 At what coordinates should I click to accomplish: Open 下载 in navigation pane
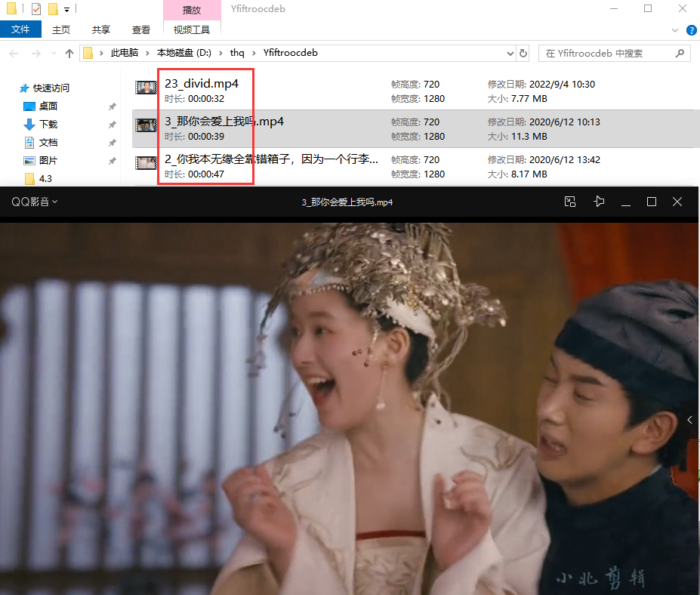pyautogui.click(x=41, y=124)
